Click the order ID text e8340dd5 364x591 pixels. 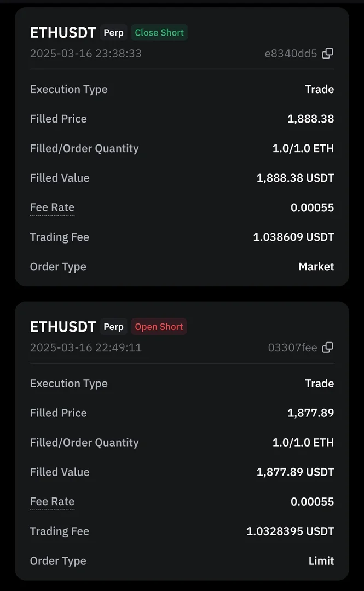291,54
